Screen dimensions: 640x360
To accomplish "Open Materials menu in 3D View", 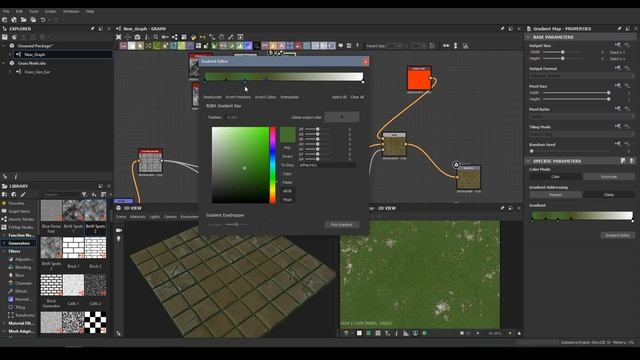I will pos(138,217).
